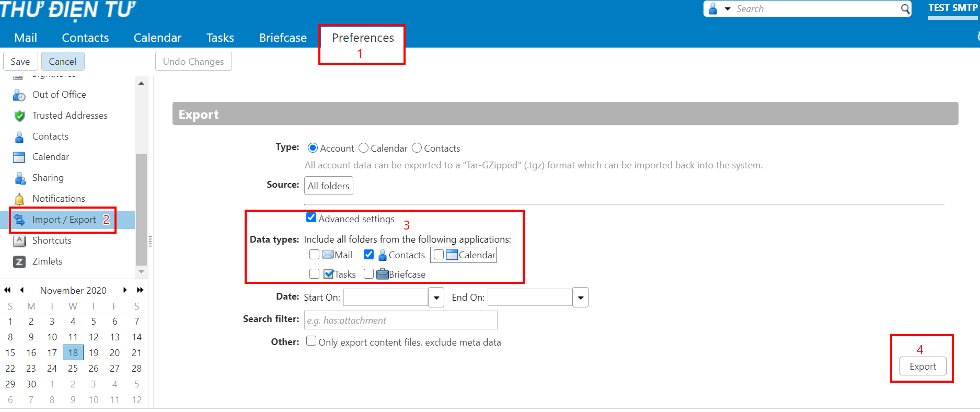Click the Import / Export arrows icon
Image resolution: width=980 pixels, height=412 pixels.
[19, 220]
